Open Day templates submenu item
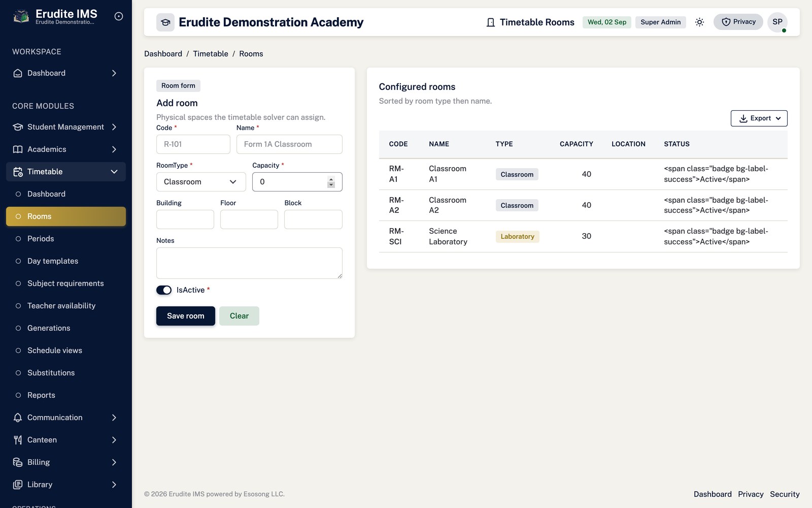 click(x=66, y=261)
